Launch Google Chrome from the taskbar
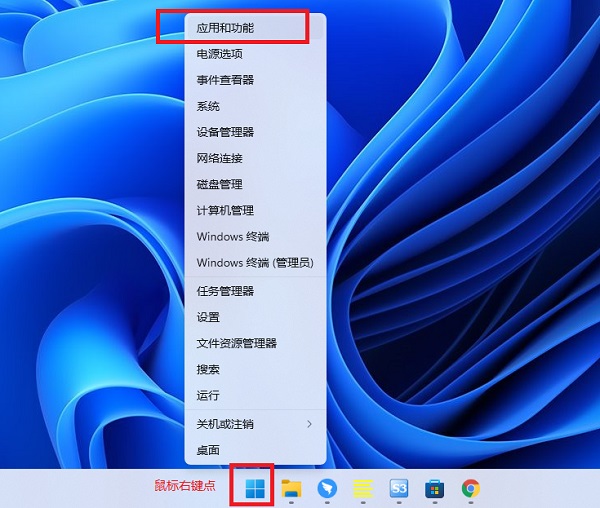Viewport: 600px width, 508px height. point(471,488)
